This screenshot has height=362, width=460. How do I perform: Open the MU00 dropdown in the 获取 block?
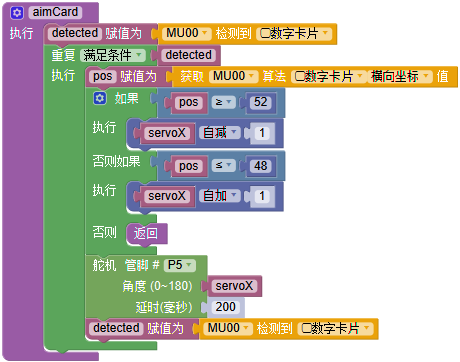pyautogui.click(x=233, y=76)
